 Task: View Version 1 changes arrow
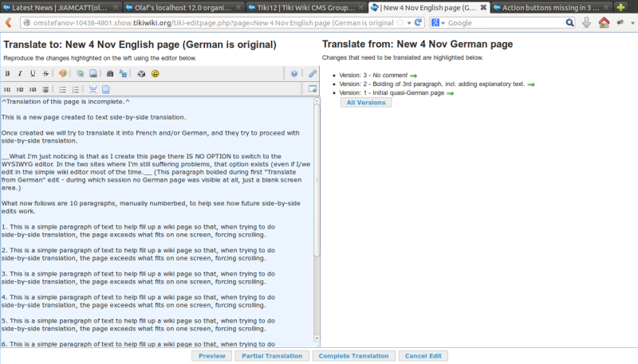coord(450,93)
